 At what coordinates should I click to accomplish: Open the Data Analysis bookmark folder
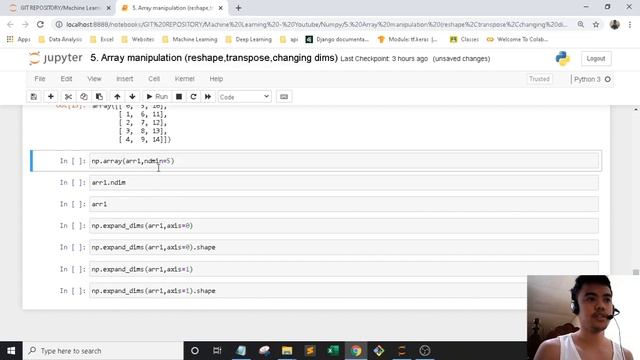pos(60,39)
